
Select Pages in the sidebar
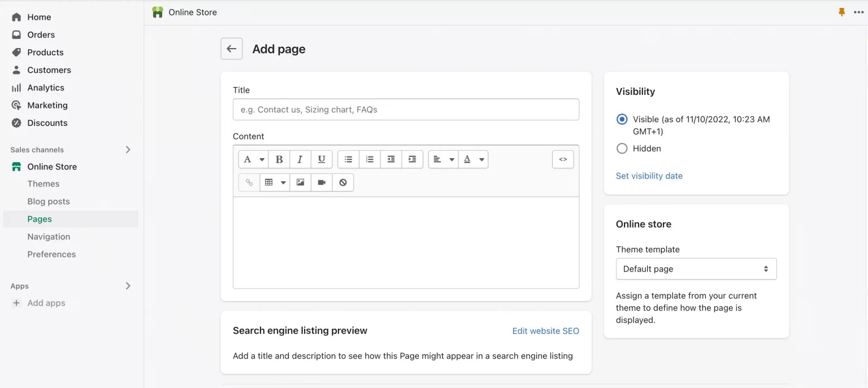[71, 219]
